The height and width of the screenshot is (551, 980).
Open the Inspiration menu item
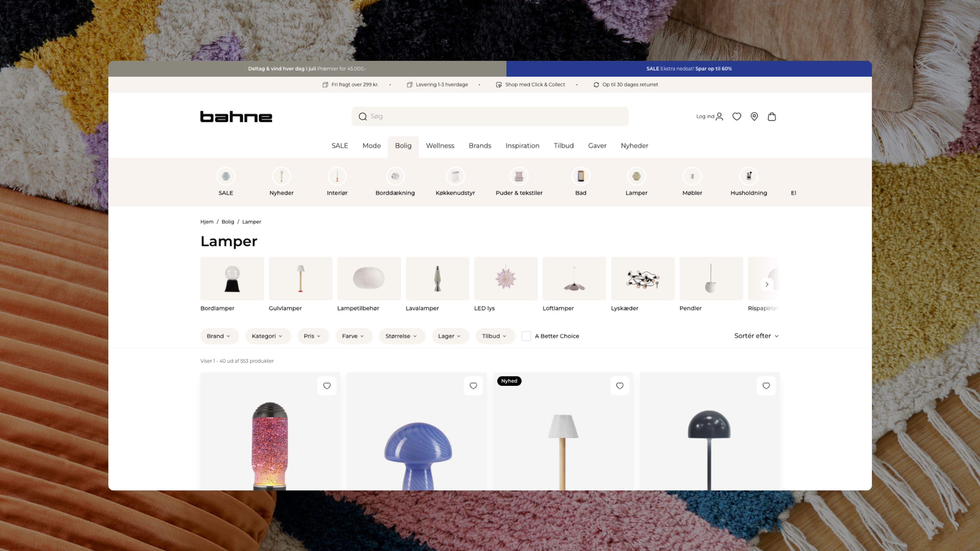coord(522,146)
